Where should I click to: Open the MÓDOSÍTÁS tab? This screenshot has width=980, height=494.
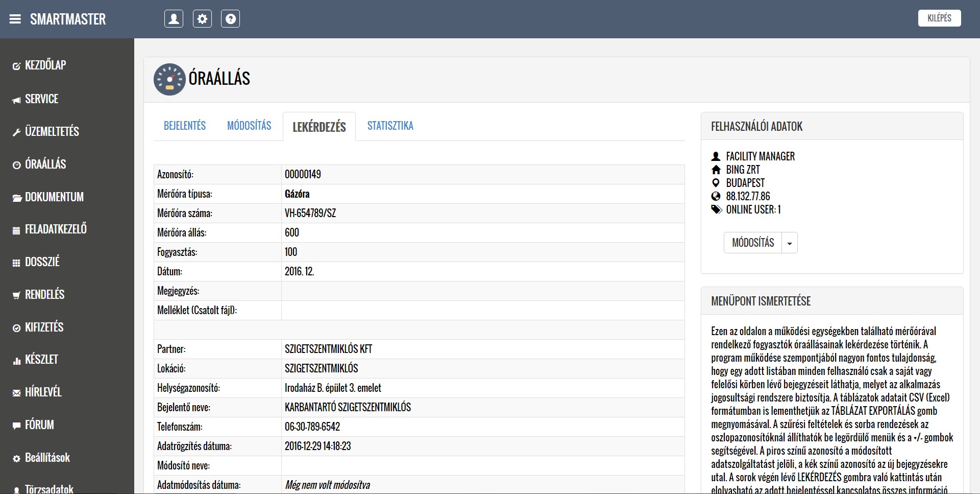(x=249, y=126)
